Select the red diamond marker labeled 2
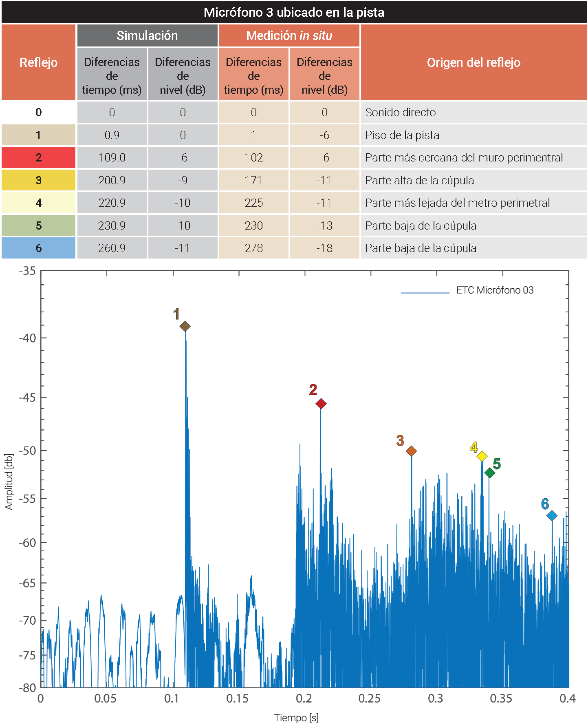The width and height of the screenshot is (588, 725). coord(321,404)
